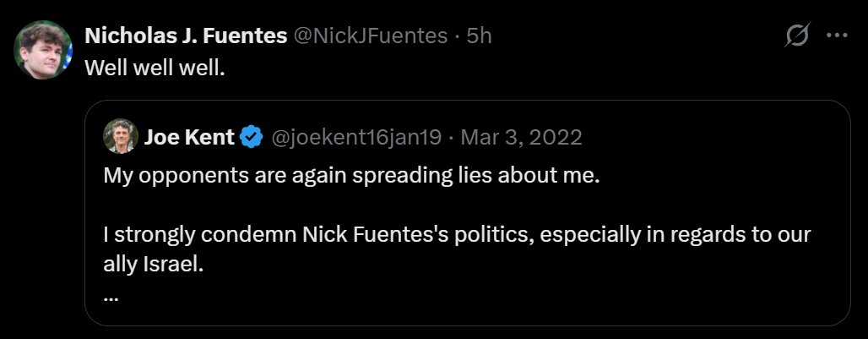Click the 5h timestamp on the post
The image size is (868, 339).
(x=480, y=36)
